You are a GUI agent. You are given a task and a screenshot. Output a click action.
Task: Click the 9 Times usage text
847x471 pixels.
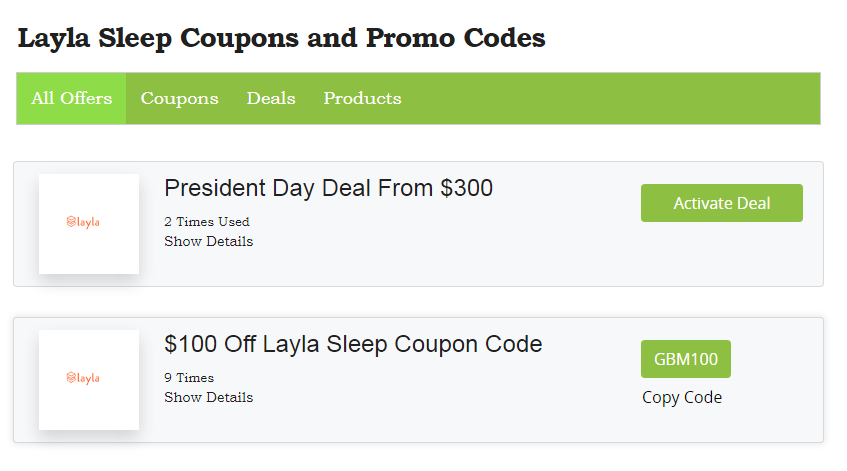pos(189,377)
